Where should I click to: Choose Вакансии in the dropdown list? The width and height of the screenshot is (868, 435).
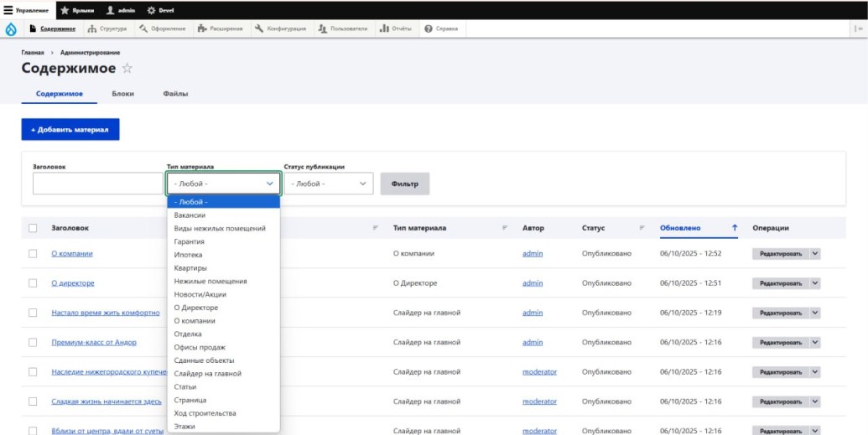pyautogui.click(x=224, y=215)
